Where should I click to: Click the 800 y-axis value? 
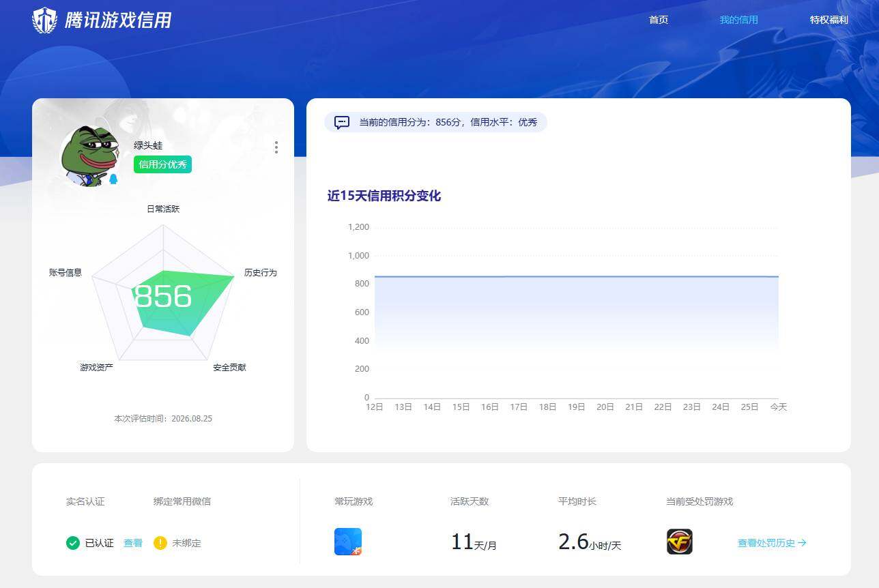362,284
